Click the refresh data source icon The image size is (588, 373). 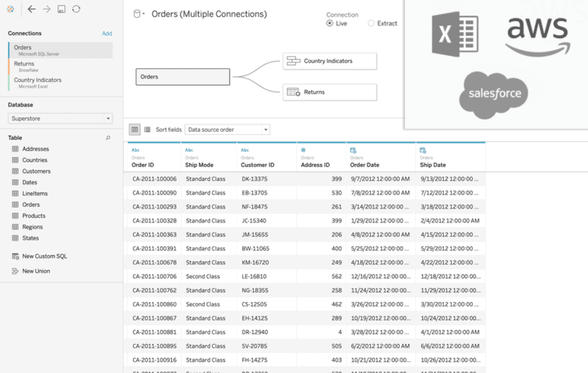76,9
